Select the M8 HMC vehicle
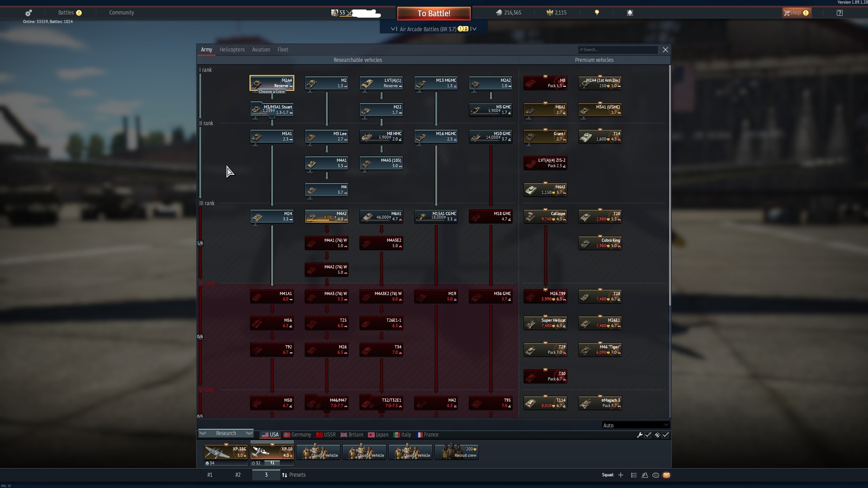868x488 pixels. [381, 136]
